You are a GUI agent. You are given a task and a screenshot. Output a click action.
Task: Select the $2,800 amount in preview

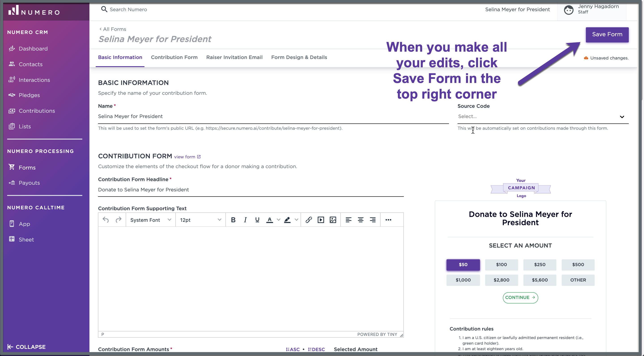coord(501,280)
